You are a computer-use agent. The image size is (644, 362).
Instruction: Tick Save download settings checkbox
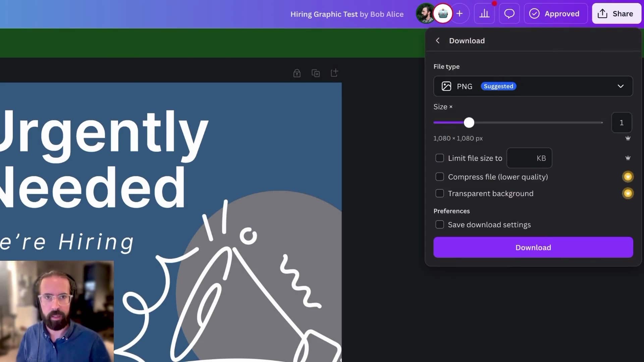point(439,225)
